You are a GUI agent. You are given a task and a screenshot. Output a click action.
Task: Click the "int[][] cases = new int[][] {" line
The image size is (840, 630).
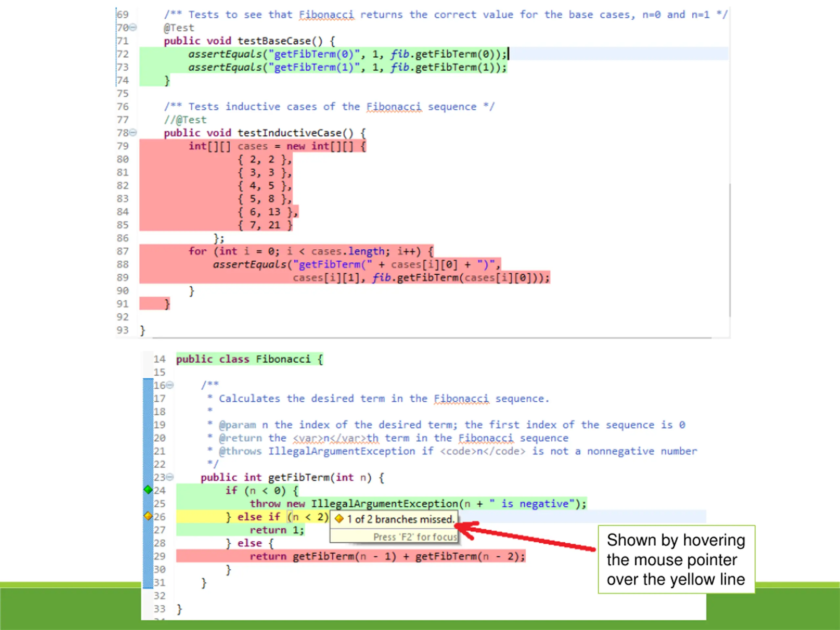tap(277, 146)
